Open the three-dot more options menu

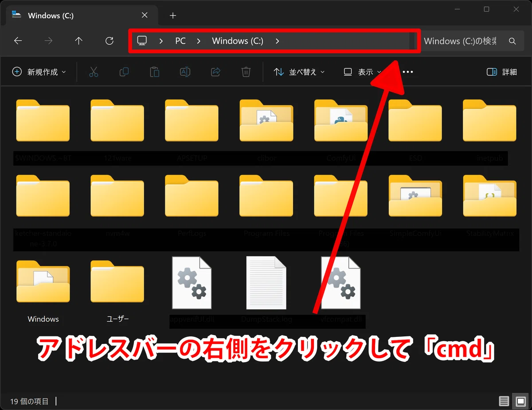coord(407,72)
